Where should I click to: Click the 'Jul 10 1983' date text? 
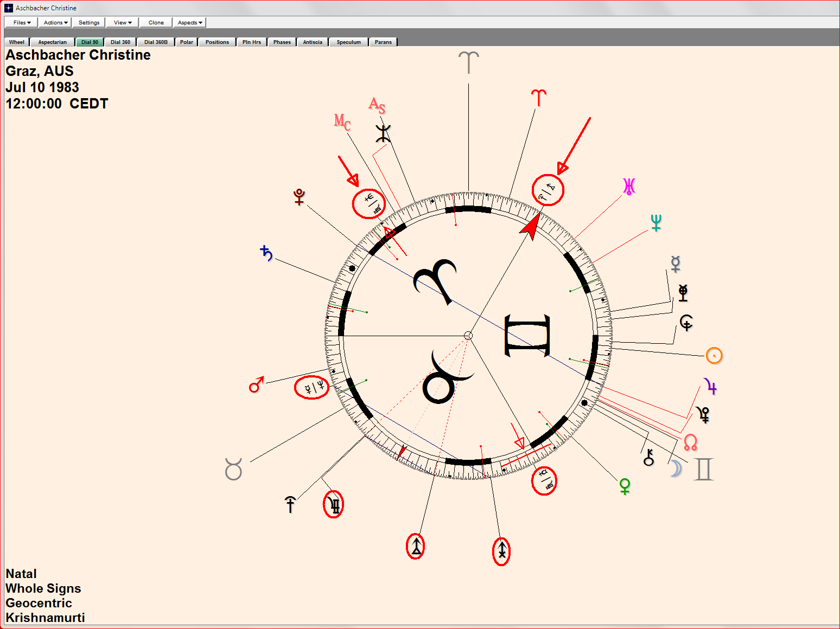pos(42,87)
